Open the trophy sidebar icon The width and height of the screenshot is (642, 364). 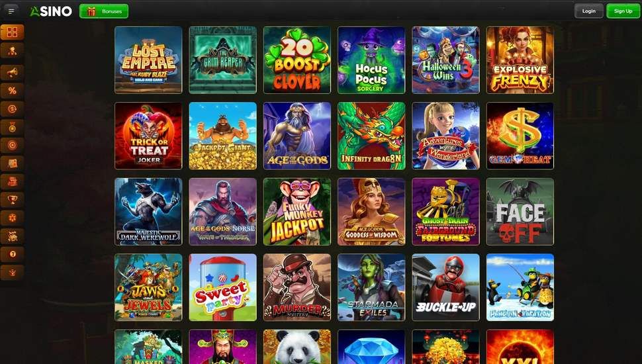click(13, 199)
